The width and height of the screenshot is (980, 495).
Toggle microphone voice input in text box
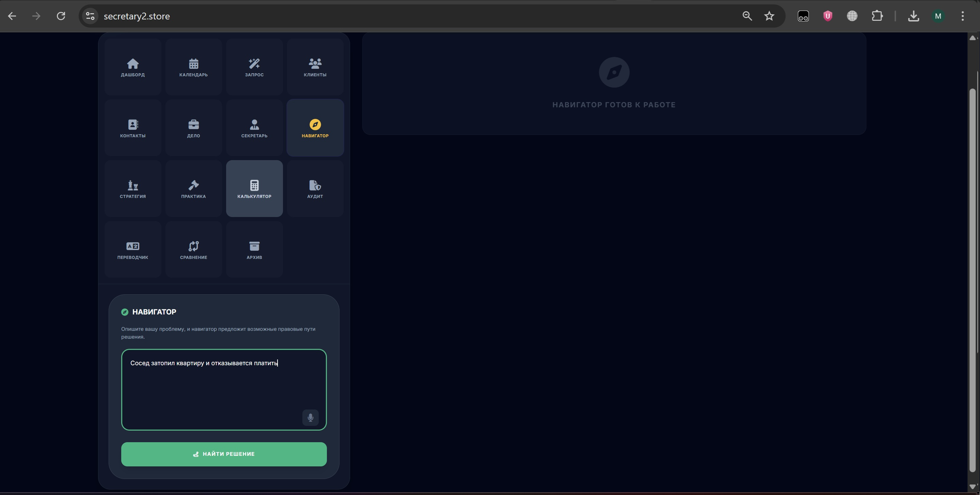(311, 417)
